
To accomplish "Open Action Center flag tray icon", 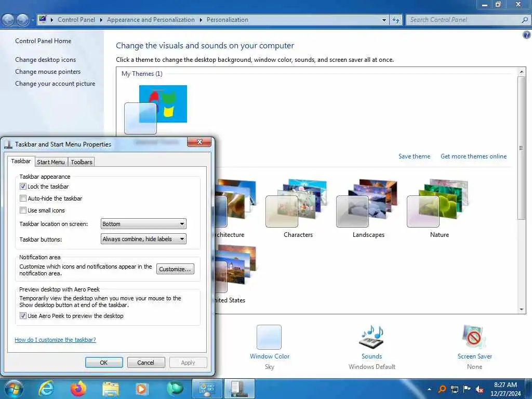I will point(467,389).
